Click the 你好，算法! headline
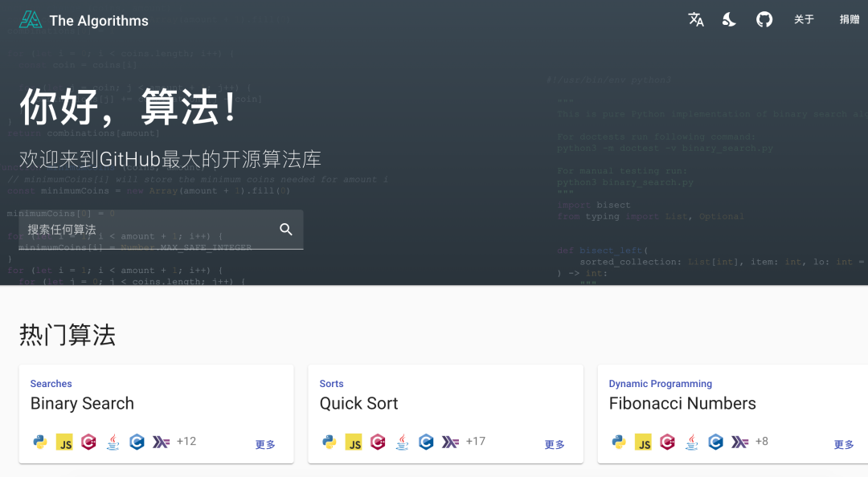868x477 pixels. point(129,106)
